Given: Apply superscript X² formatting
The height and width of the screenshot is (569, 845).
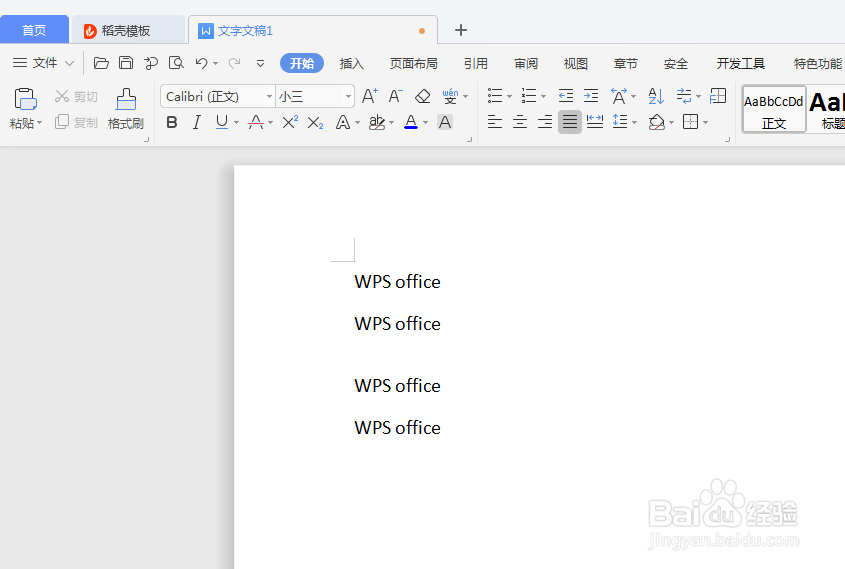Looking at the screenshot, I should click(x=290, y=122).
